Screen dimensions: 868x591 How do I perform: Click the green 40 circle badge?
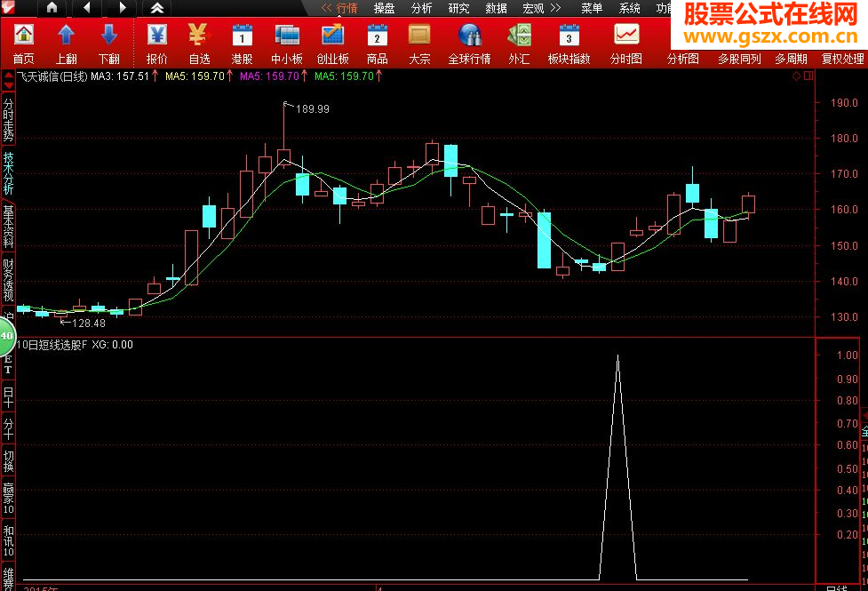coord(6,336)
